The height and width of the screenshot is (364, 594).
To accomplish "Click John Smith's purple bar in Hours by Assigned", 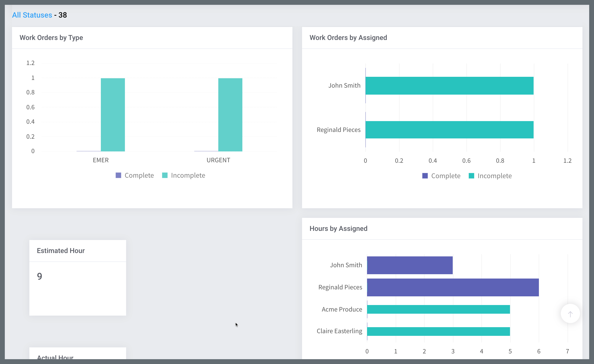I will (x=410, y=265).
